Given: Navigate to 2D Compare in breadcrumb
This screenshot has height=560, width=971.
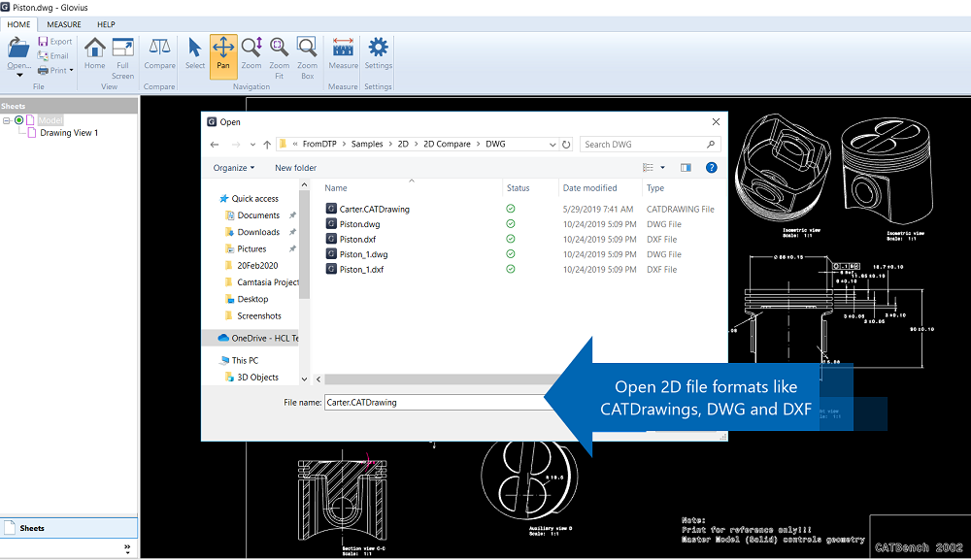Looking at the screenshot, I should coord(447,145).
